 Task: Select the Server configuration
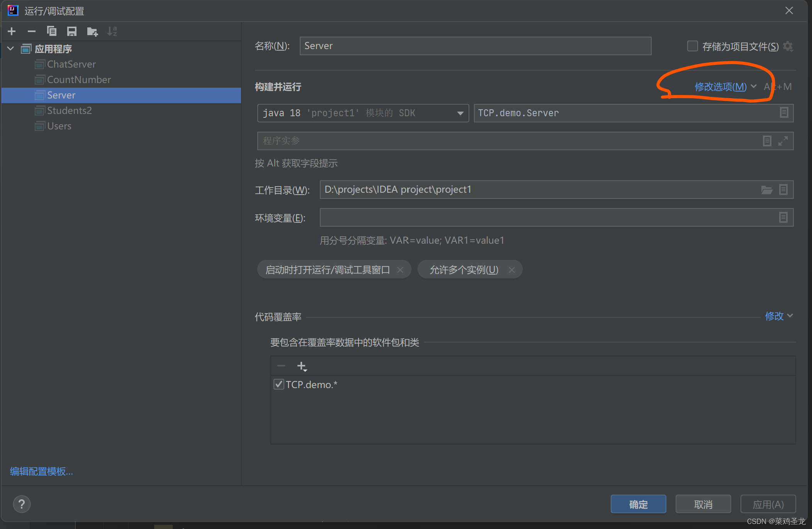tap(121, 95)
